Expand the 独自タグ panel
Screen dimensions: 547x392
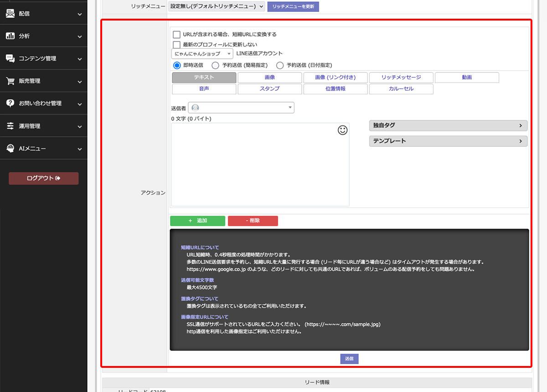tap(448, 125)
